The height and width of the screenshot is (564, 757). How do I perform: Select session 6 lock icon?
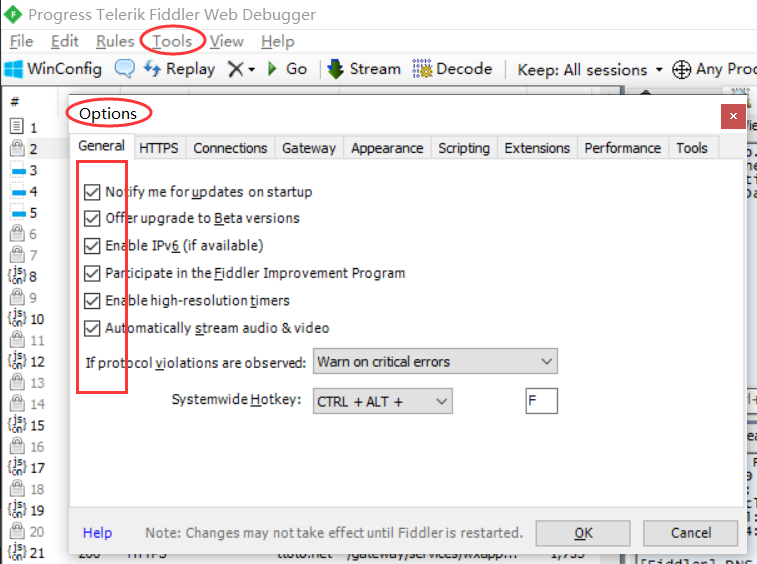point(17,233)
